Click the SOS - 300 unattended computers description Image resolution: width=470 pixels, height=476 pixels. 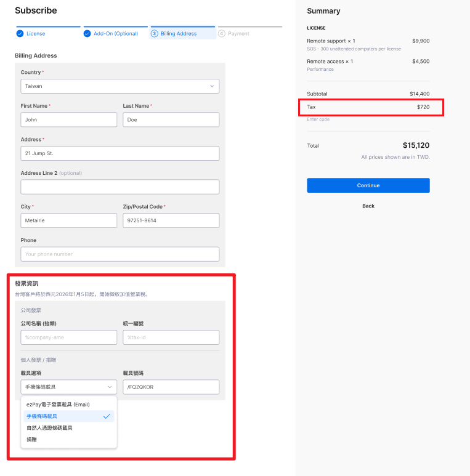354,49
